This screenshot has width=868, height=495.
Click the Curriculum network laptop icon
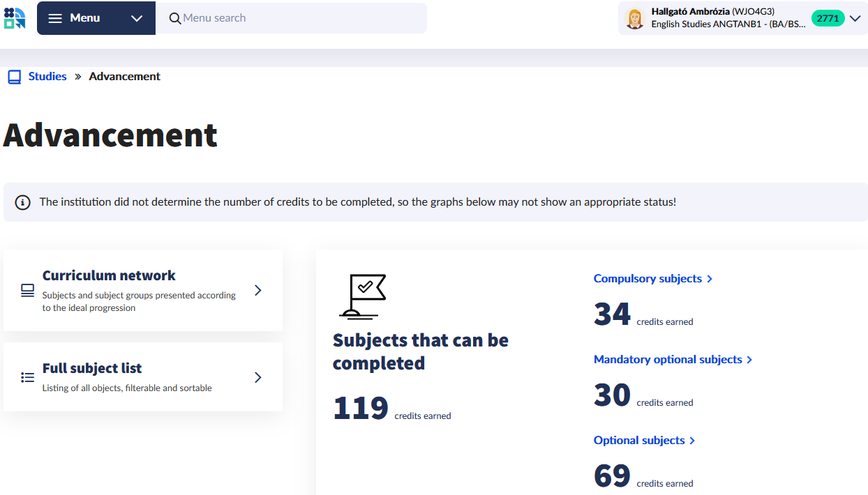tap(27, 290)
